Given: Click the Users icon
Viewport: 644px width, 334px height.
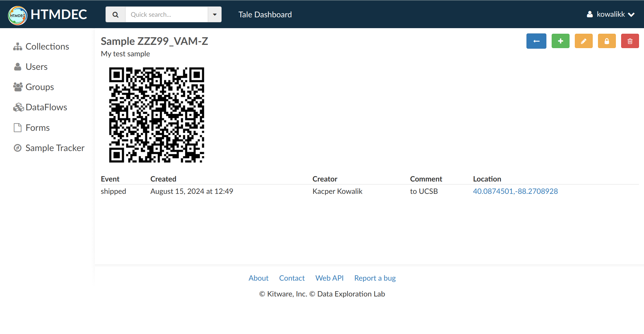Looking at the screenshot, I should pyautogui.click(x=18, y=67).
